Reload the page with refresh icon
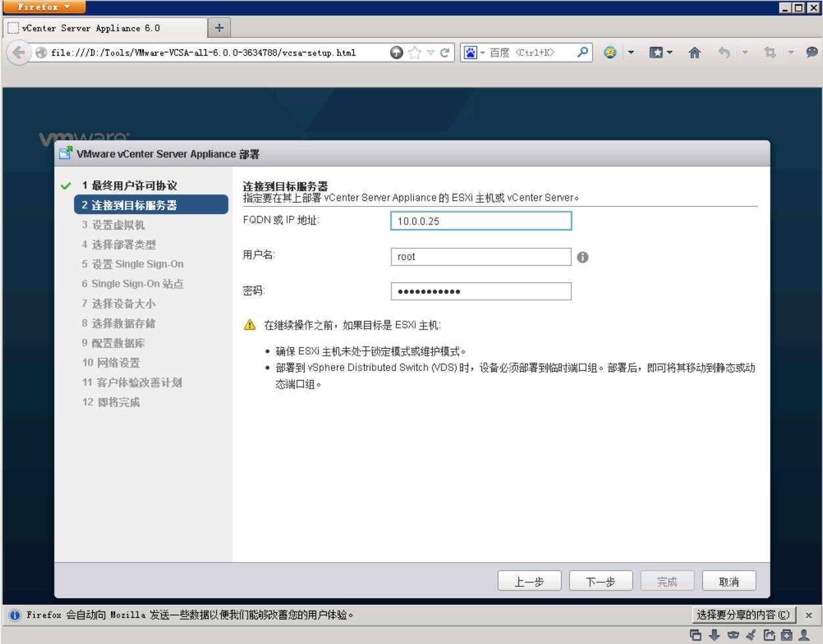 pyautogui.click(x=445, y=53)
